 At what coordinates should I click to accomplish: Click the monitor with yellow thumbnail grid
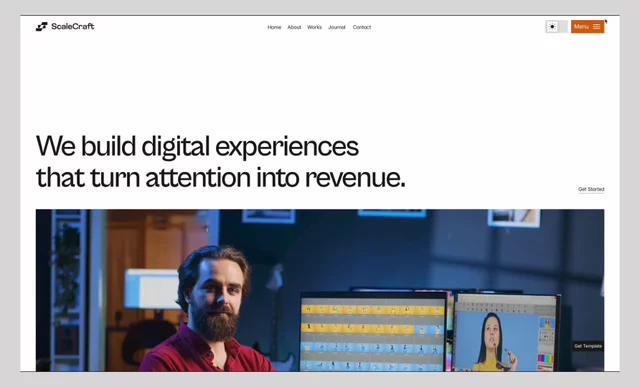373,331
